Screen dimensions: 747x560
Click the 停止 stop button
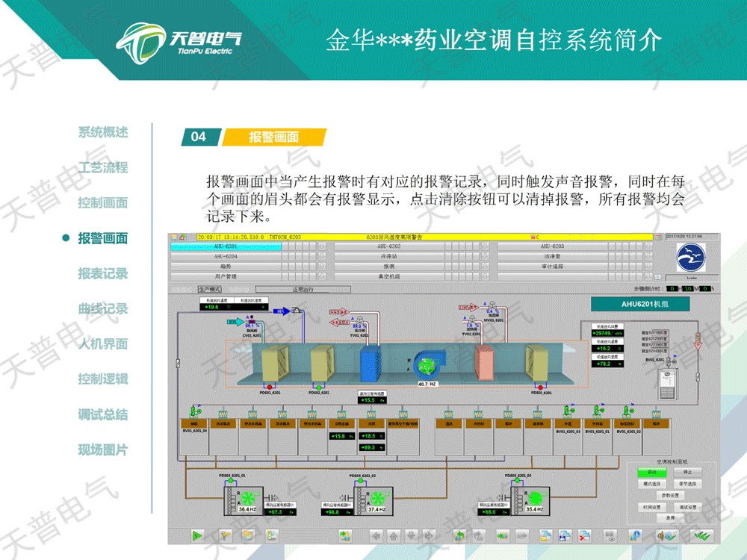(x=688, y=472)
